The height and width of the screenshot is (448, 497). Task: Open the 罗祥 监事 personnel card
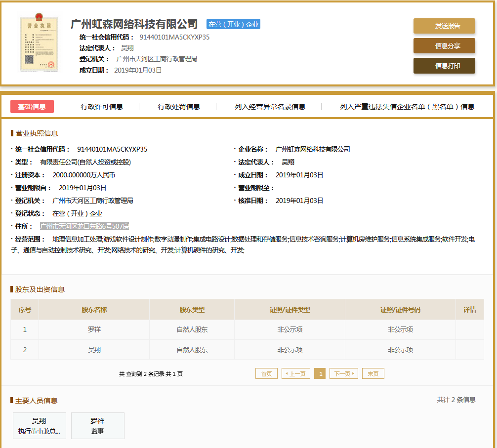97,426
